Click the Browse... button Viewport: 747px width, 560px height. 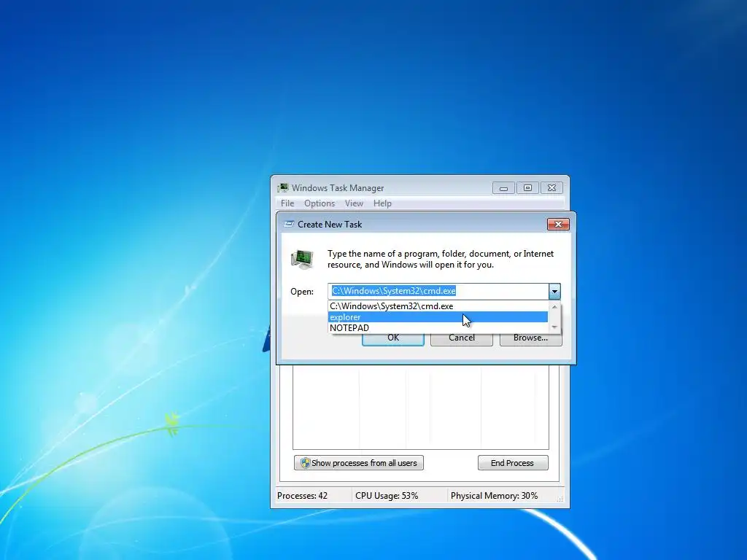(531, 338)
